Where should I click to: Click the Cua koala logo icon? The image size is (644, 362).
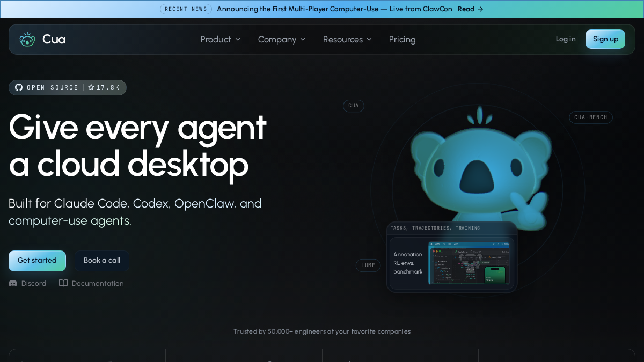pyautogui.click(x=27, y=39)
